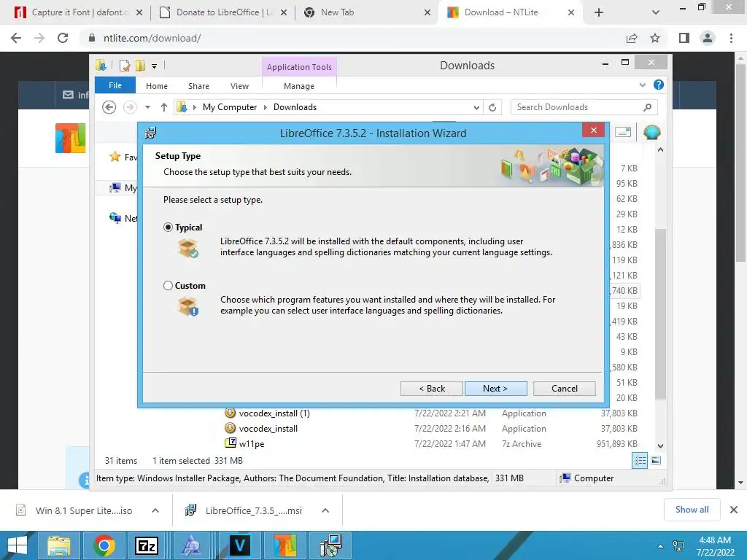The width and height of the screenshot is (747, 560).
Task: Click the taskbar clock showing 4:48 AM
Action: pos(715,546)
